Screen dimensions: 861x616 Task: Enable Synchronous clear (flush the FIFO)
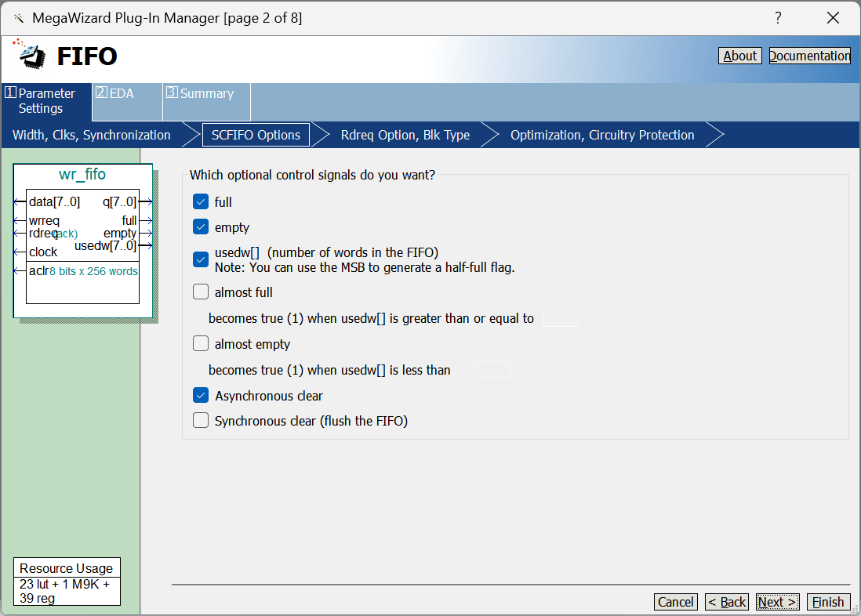click(x=201, y=421)
